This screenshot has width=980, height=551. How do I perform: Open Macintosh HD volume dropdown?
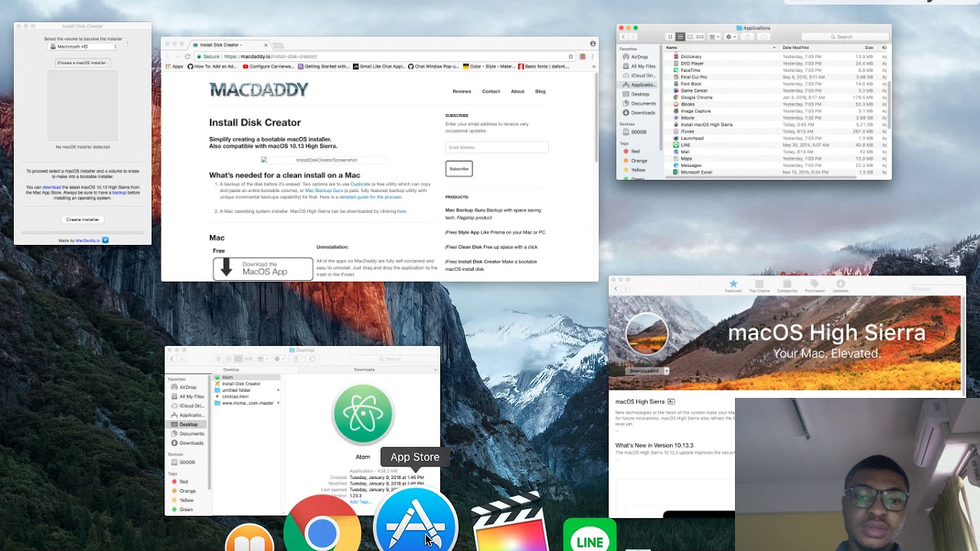[x=83, y=47]
